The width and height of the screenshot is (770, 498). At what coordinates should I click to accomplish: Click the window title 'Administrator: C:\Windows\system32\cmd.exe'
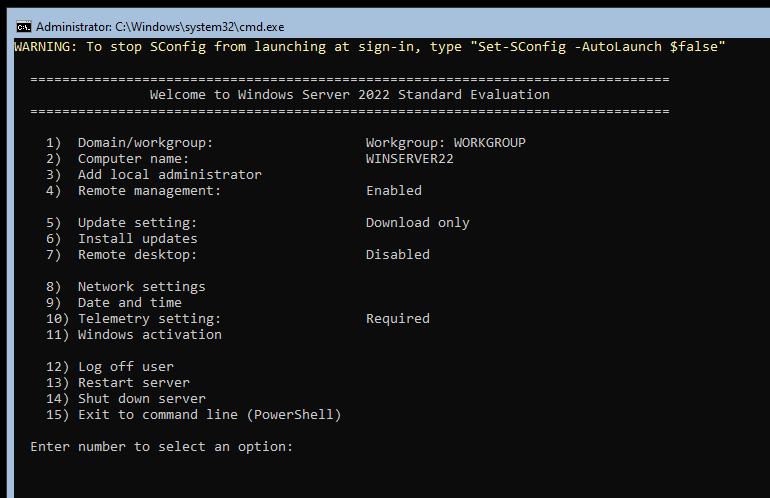[x=160, y=27]
